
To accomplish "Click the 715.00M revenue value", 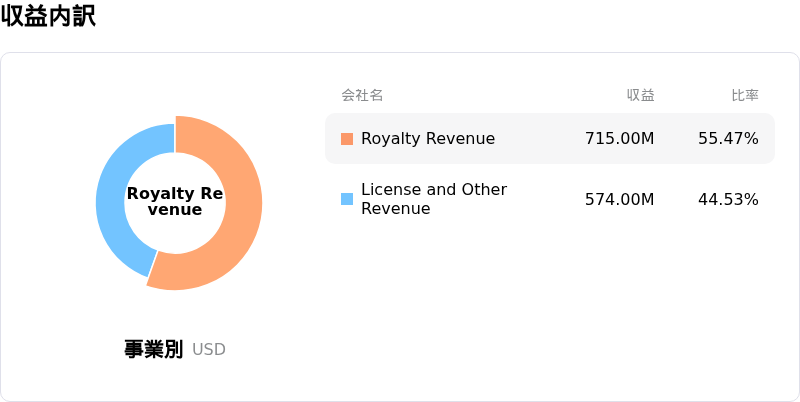I will coord(619,139).
